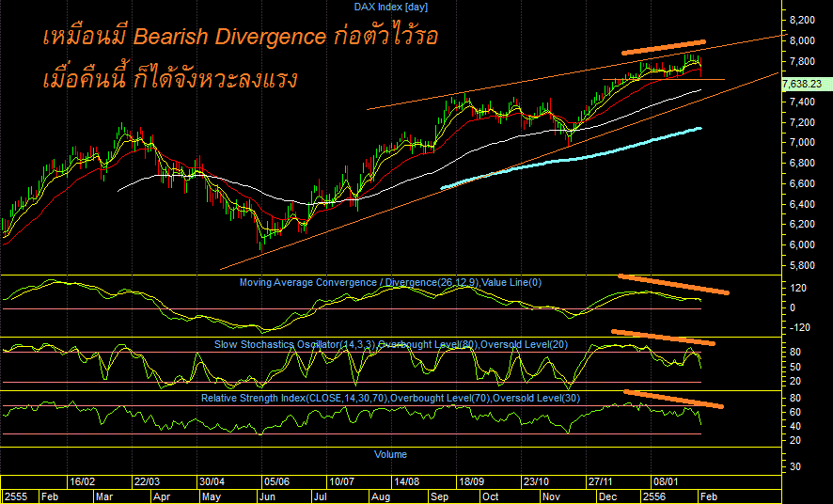The image size is (833, 504).
Task: Click the year 2556 label
Action: 654,497
